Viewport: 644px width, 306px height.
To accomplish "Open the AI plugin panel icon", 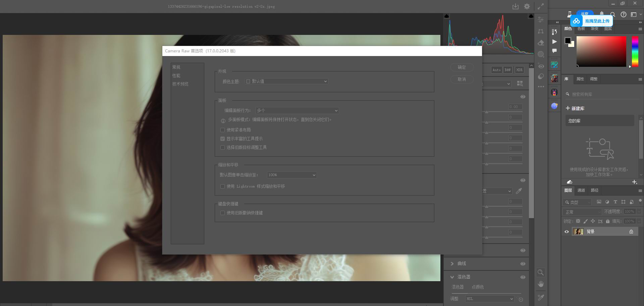I will click(x=554, y=65).
